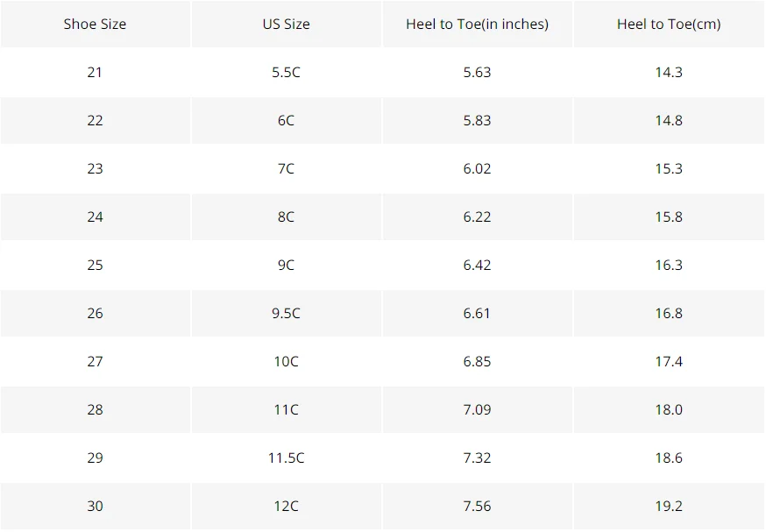Click shoe size 28 cell
Image resolution: width=766 pixels, height=532 pixels.
(x=96, y=410)
